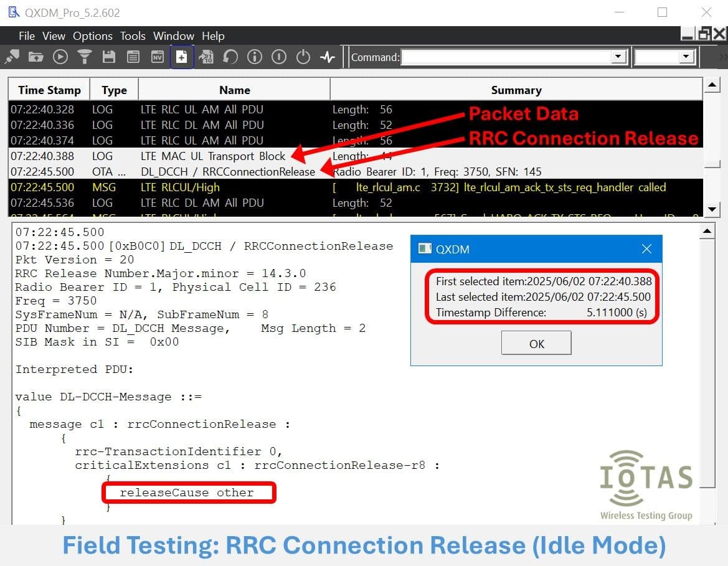Click the circled exclamation toolbar icon
Viewport: 728px width, 566px height.
coord(279,57)
